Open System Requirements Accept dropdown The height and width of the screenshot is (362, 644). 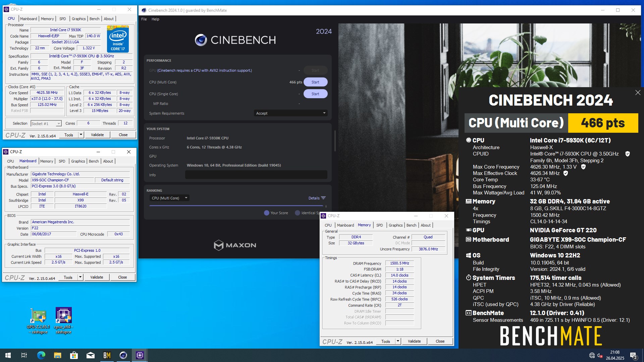290,113
